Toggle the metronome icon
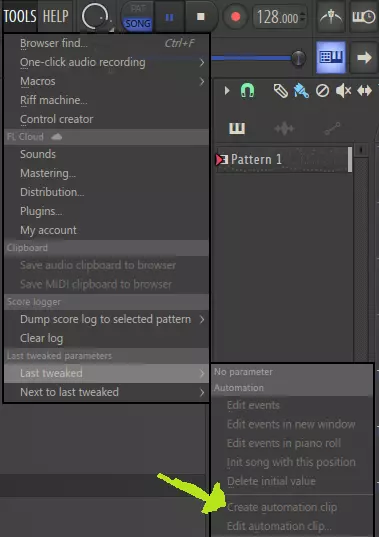379x537 pixels. [330, 17]
